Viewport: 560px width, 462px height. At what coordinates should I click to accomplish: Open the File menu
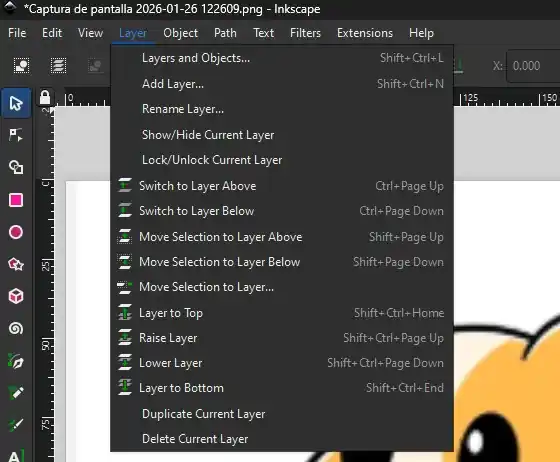17,33
